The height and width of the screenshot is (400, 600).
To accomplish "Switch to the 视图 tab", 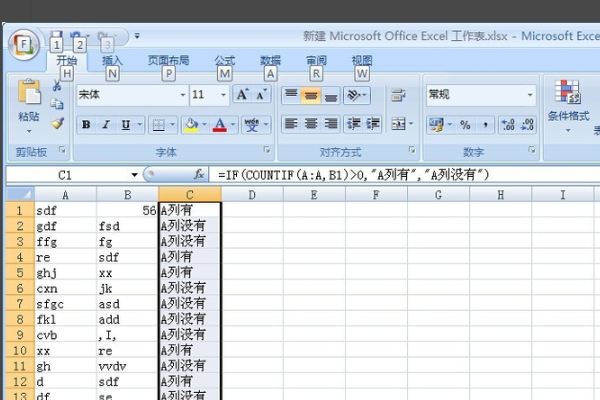I will coord(362,60).
